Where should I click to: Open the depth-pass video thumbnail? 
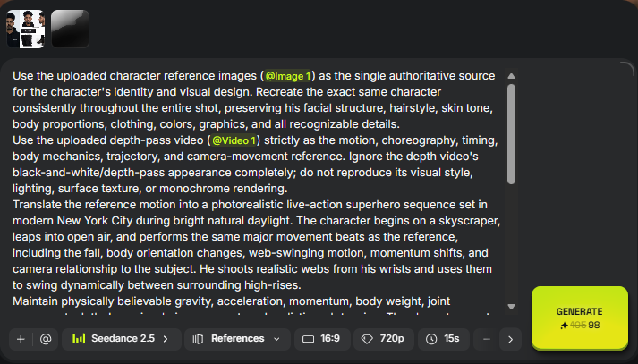(70, 30)
